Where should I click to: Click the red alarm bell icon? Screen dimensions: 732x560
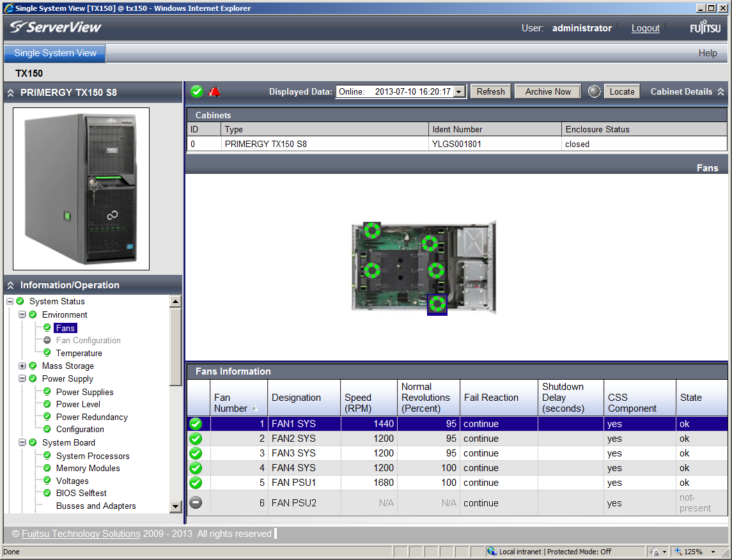(x=215, y=91)
